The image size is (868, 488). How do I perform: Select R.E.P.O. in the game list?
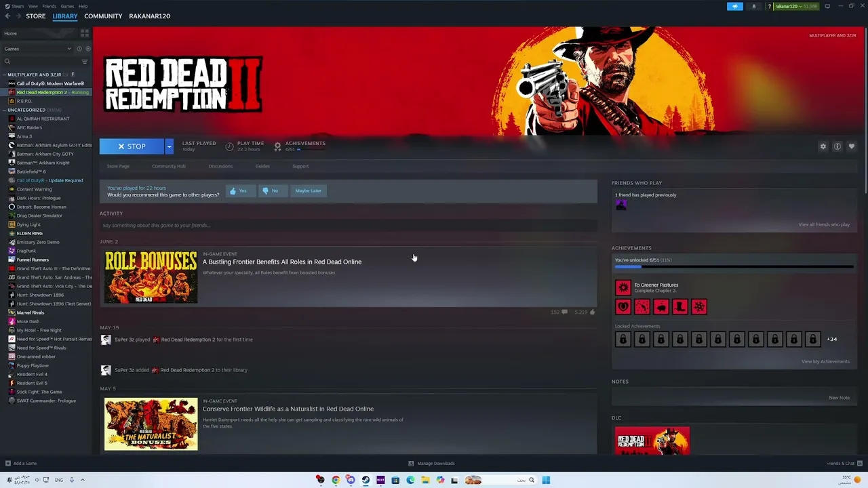click(24, 101)
